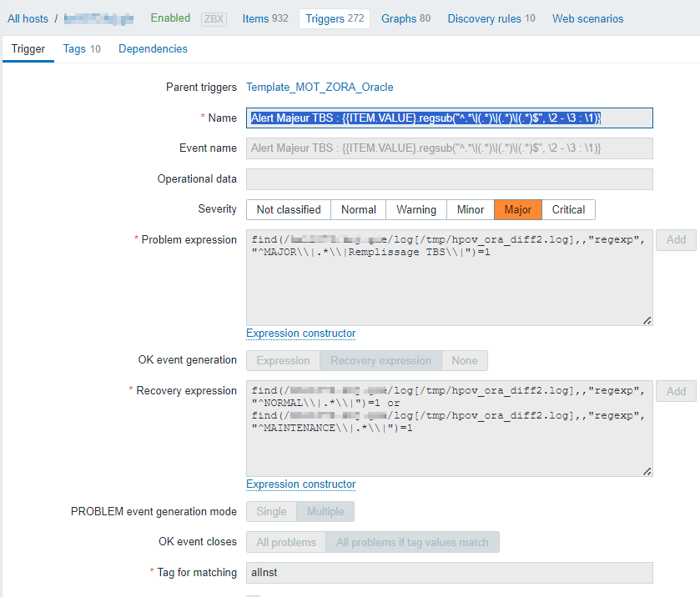Open the Items 932 page
Image resolution: width=700 pixels, height=597 pixels.
coord(264,18)
